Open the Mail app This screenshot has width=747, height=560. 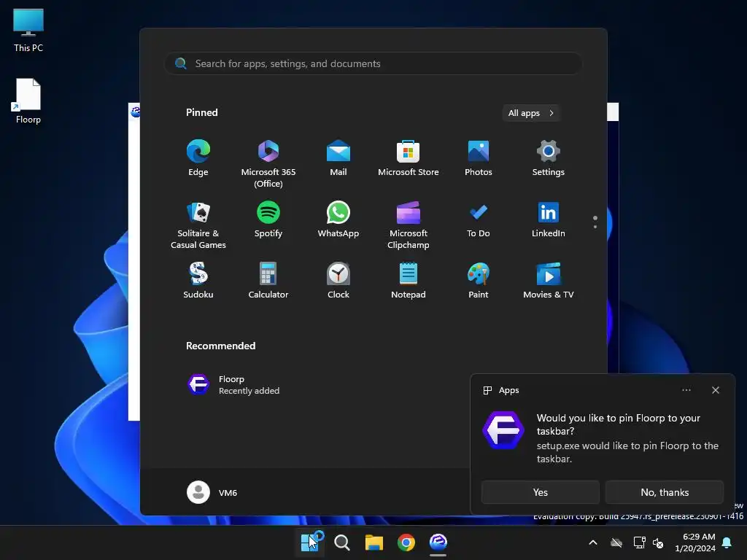tap(338, 158)
